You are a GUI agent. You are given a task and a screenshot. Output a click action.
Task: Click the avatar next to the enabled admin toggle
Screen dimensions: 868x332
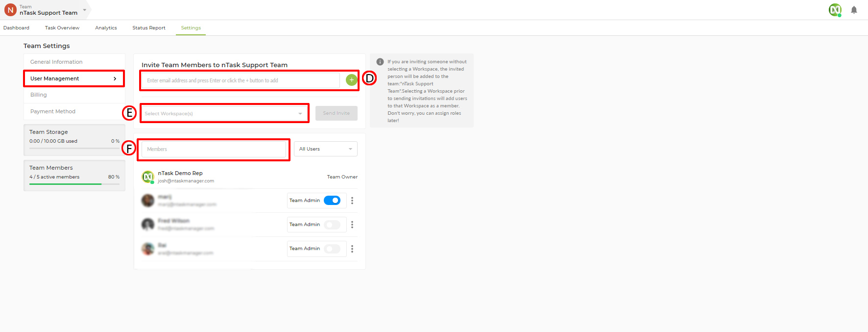[148, 201]
